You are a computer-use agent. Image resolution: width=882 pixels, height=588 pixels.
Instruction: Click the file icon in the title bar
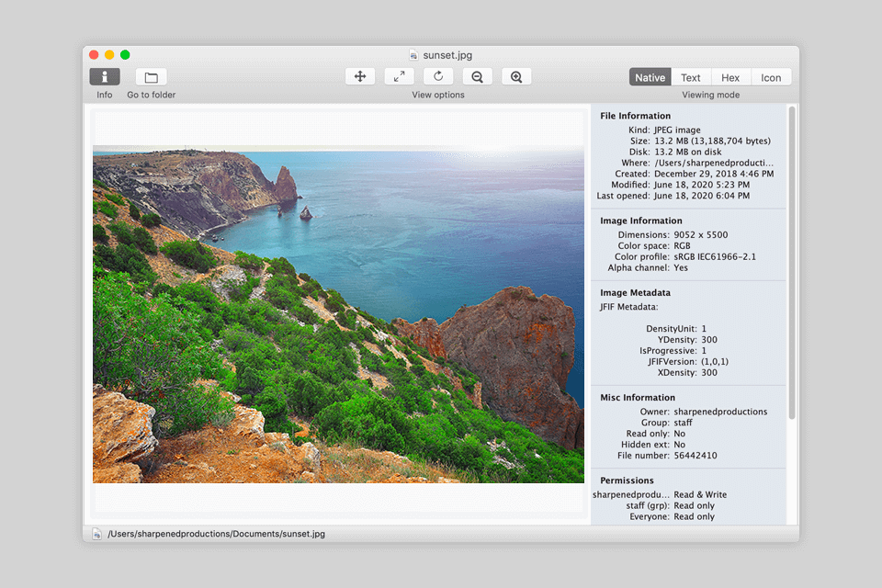[x=413, y=55]
